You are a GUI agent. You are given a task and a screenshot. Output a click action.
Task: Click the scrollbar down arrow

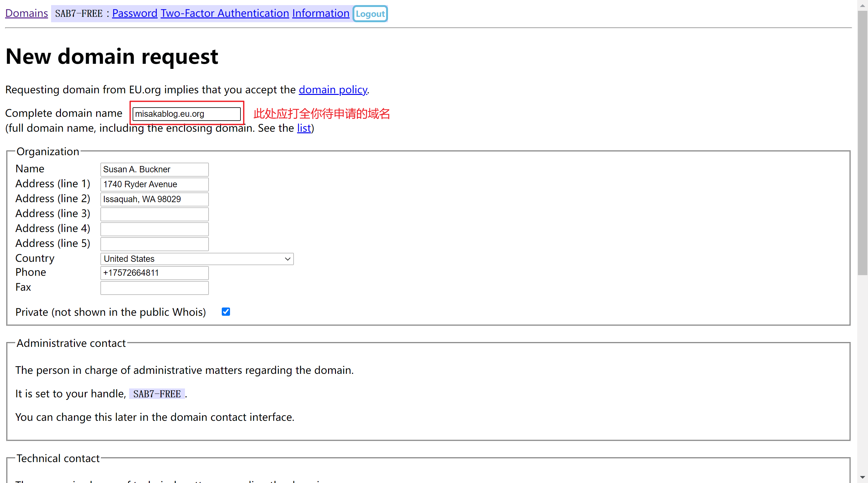(862, 477)
